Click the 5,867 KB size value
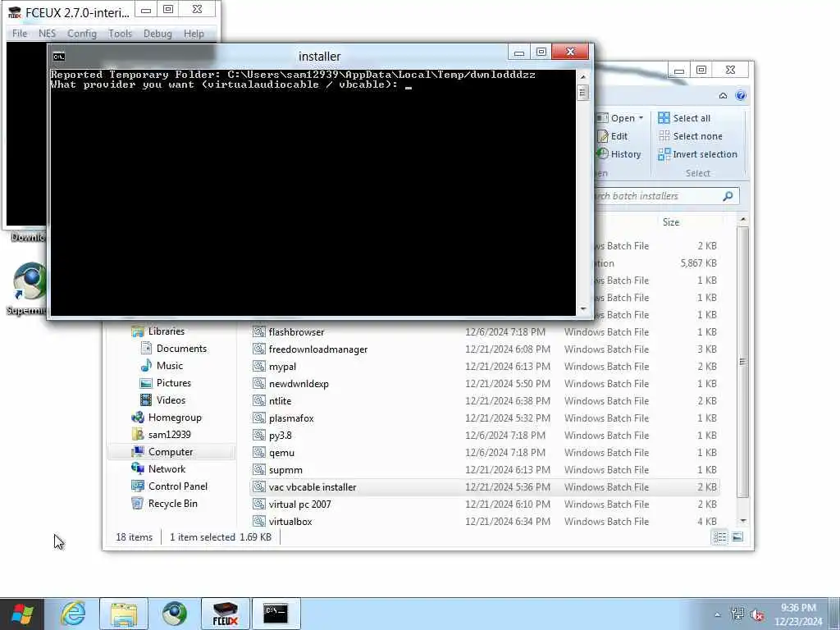Image resolution: width=840 pixels, height=630 pixels. 699,263
